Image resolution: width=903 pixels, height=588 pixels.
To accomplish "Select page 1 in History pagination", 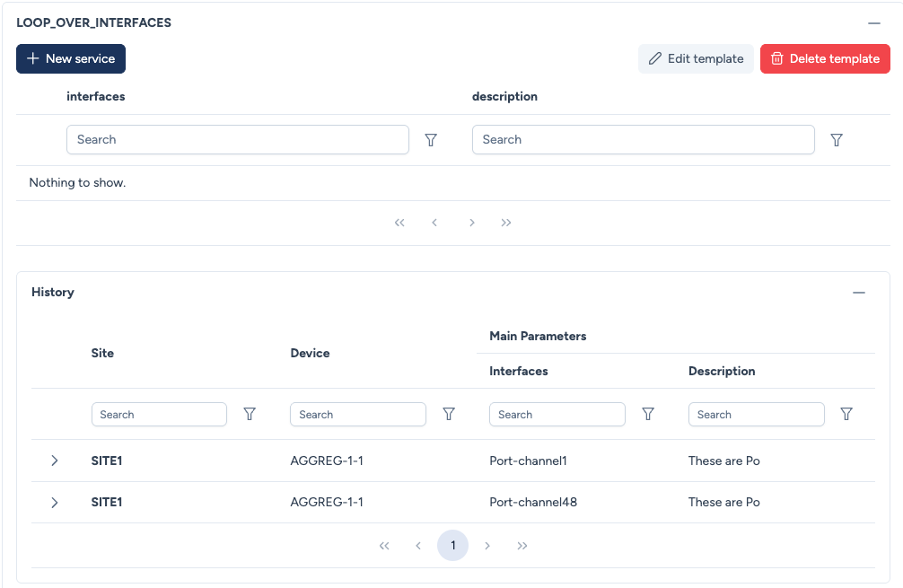I will [452, 546].
